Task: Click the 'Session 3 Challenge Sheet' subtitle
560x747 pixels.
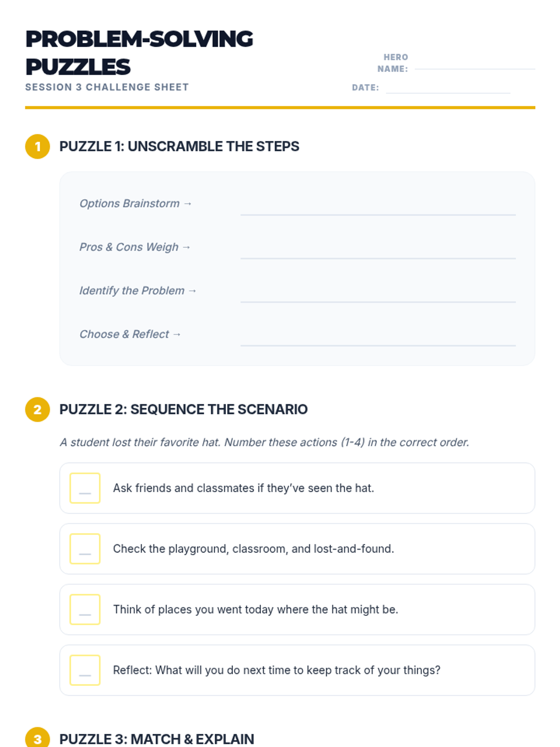Action: pyautogui.click(x=107, y=87)
